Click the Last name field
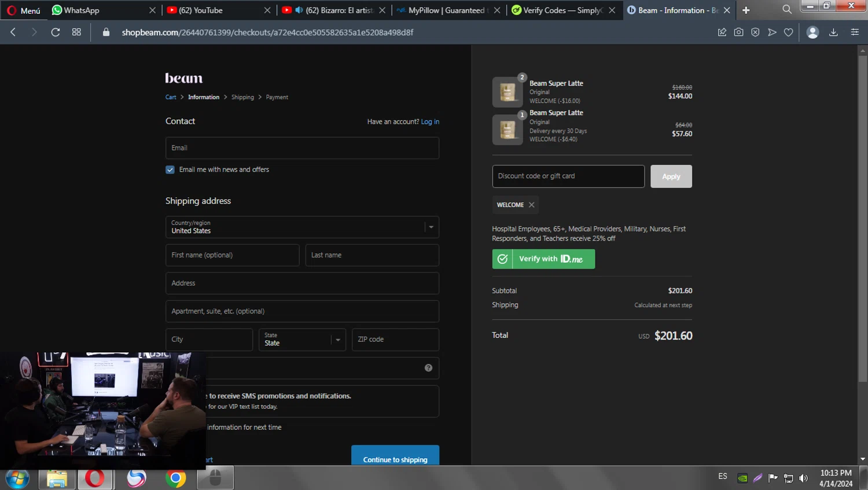The width and height of the screenshot is (868, 490). (x=372, y=255)
